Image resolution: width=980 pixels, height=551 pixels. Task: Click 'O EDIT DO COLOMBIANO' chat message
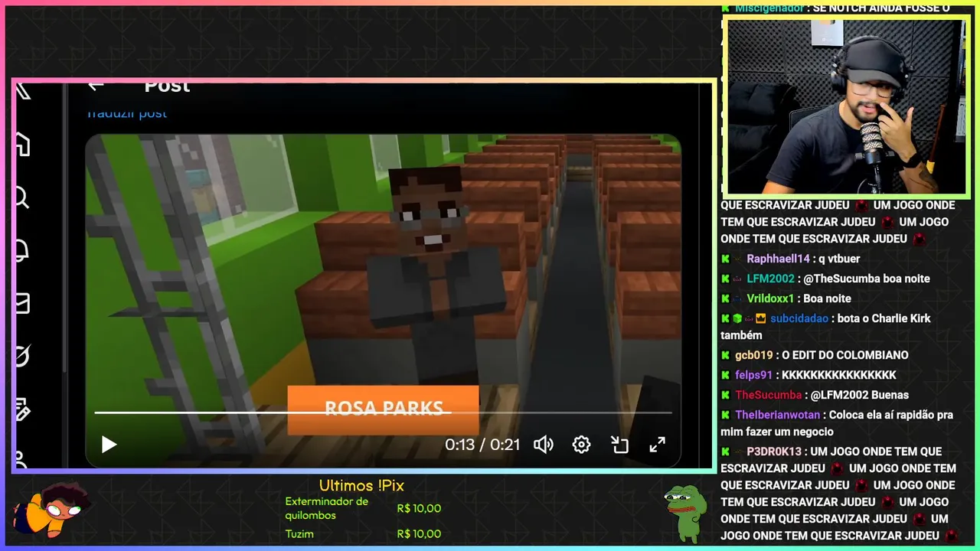[845, 355]
